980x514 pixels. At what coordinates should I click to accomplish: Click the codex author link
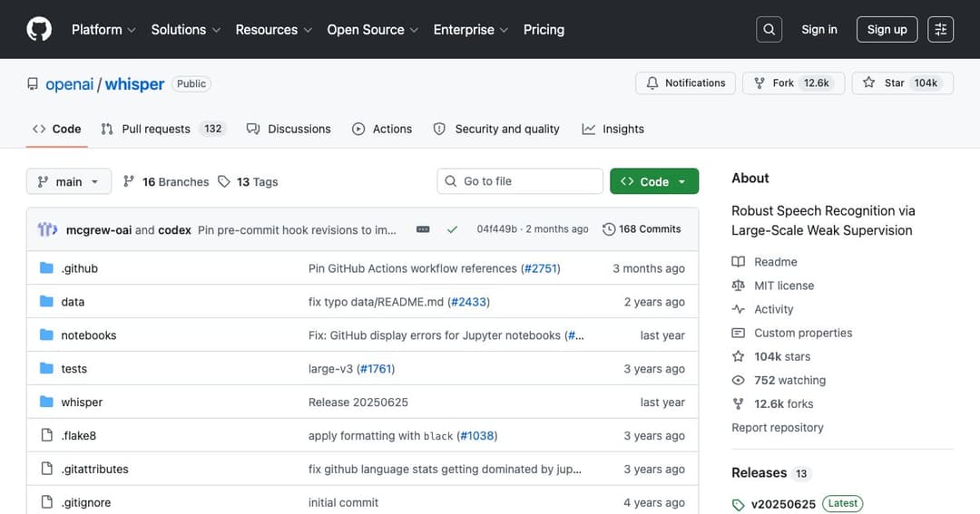174,230
